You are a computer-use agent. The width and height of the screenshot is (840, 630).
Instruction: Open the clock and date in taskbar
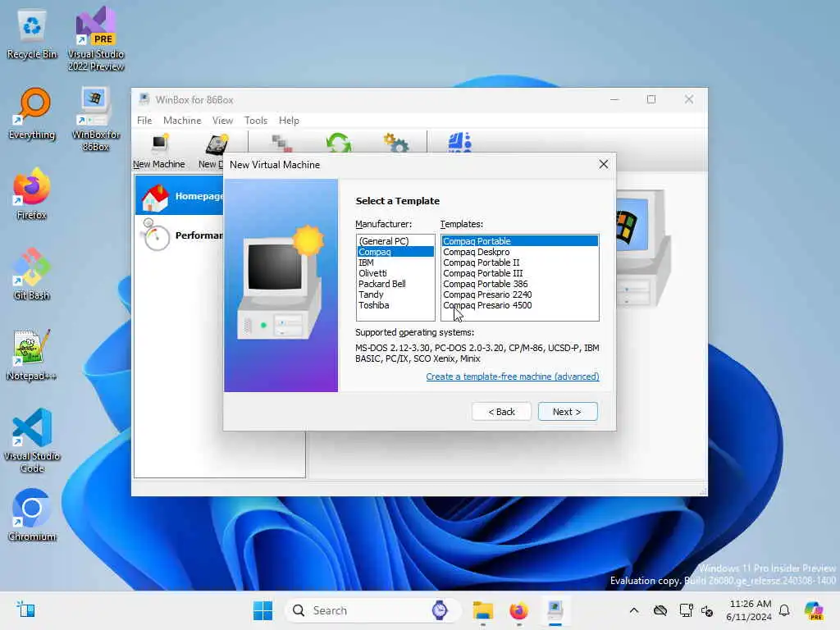click(750, 610)
